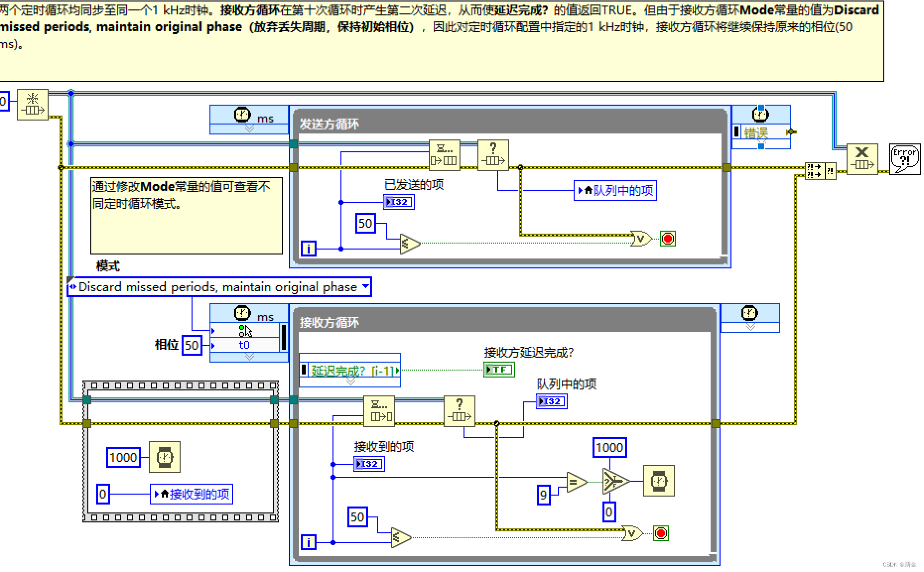Click the sender loop output node clock
Image resolution: width=924 pixels, height=572 pixels.
tap(761, 115)
